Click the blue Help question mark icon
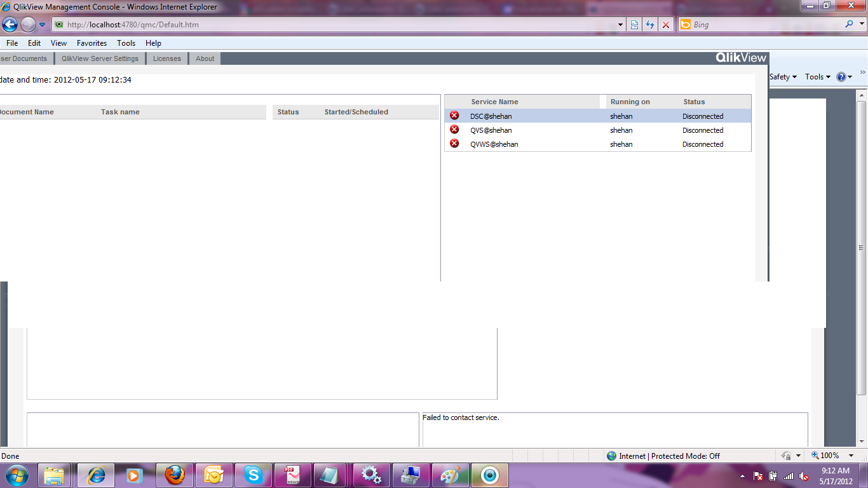The image size is (868, 488). pos(842,77)
